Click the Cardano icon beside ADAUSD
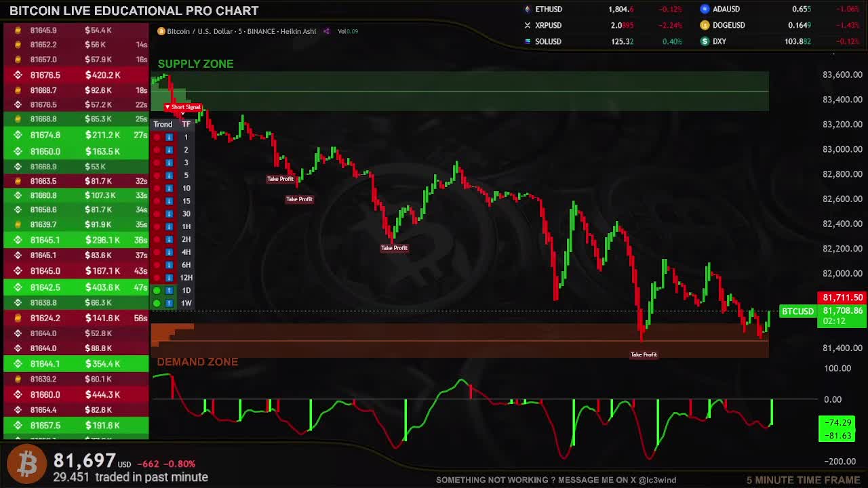This screenshot has height=488, width=868. (x=705, y=9)
